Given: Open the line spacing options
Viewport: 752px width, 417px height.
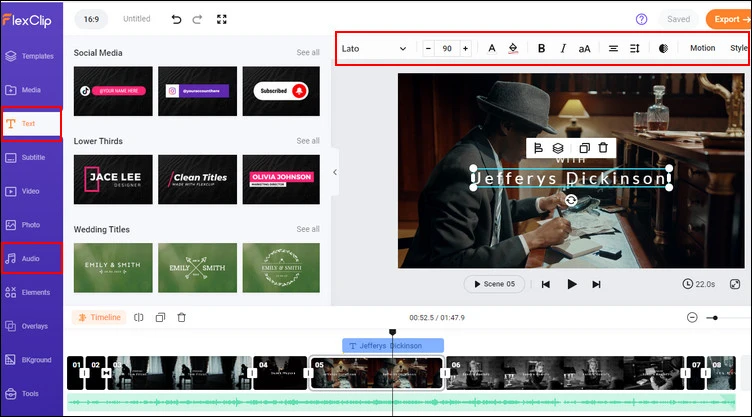Looking at the screenshot, I should (x=634, y=48).
